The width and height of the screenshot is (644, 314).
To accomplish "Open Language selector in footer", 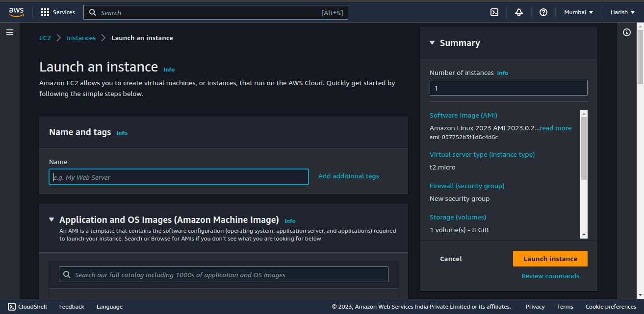I will pyautogui.click(x=109, y=307).
